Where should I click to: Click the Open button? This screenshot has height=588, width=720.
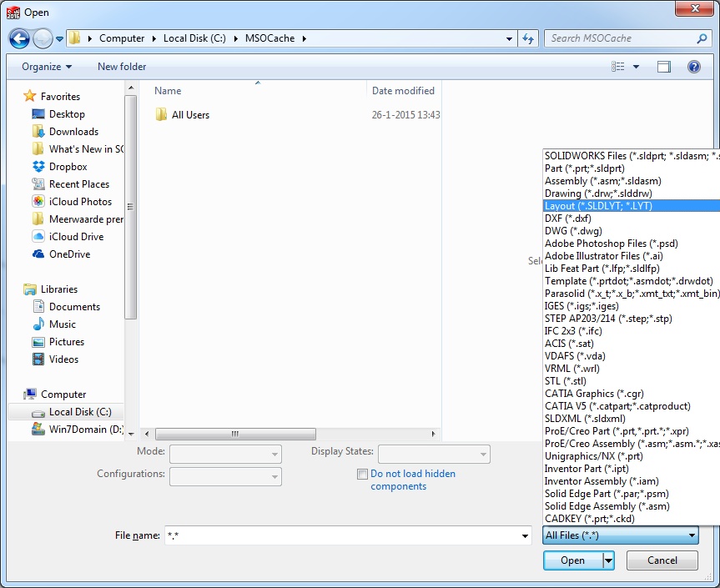pyautogui.click(x=572, y=560)
